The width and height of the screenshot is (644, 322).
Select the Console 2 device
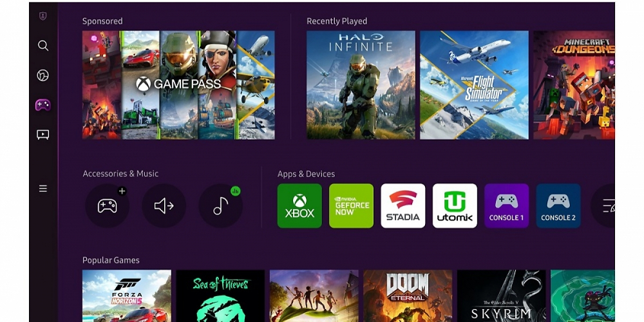[558, 206]
